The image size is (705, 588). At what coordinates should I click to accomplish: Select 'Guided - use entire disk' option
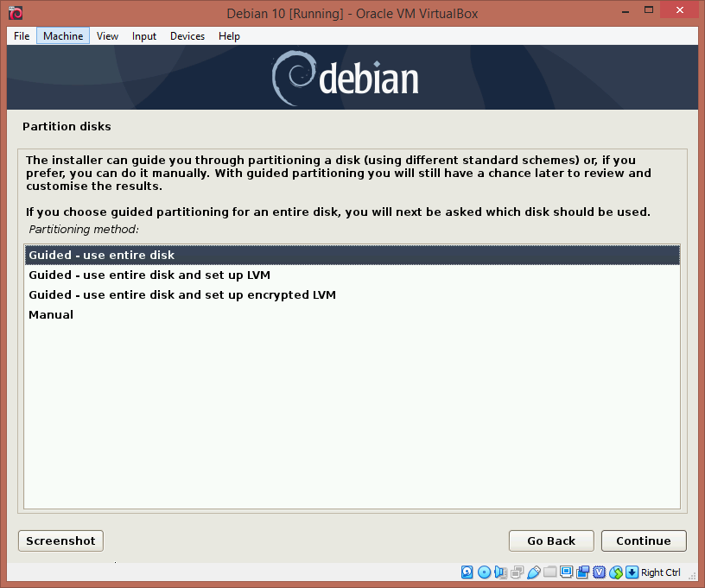coord(352,255)
